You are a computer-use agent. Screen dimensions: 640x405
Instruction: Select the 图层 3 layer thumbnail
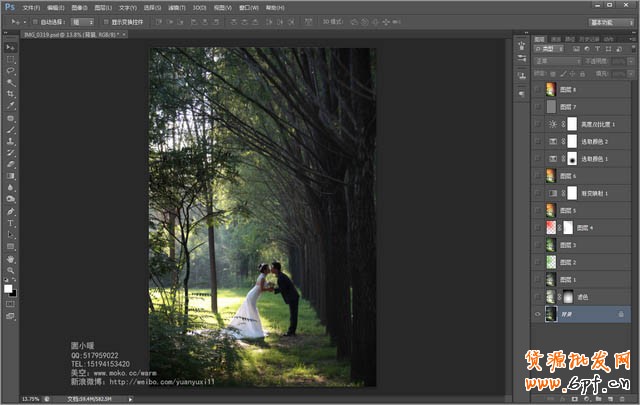[x=551, y=245]
